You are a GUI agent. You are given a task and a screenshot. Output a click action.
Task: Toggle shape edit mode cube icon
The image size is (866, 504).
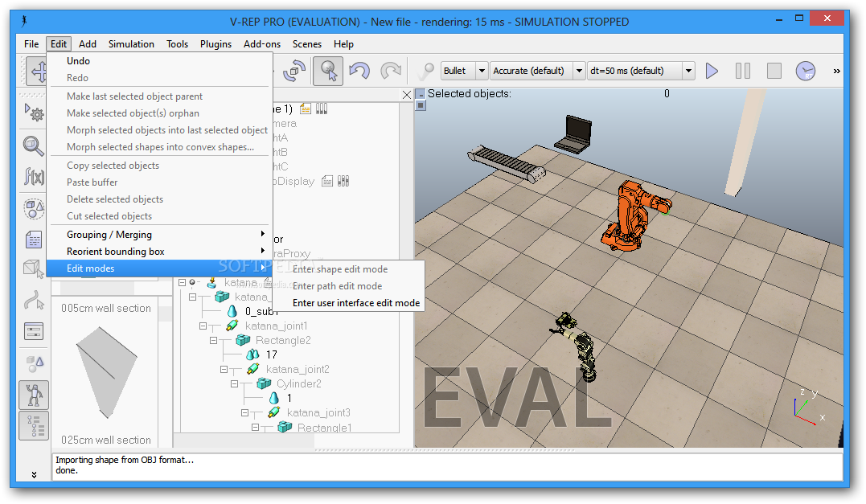[x=34, y=268]
